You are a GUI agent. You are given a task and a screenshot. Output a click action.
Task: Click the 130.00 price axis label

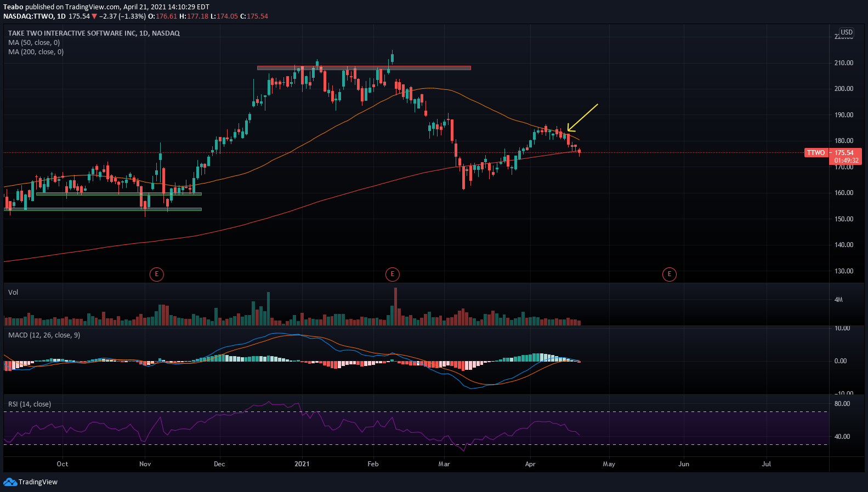click(x=844, y=271)
